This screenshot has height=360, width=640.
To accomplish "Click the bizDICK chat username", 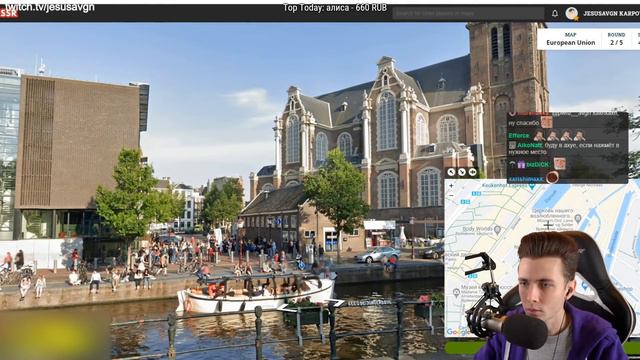I will pos(538,164).
